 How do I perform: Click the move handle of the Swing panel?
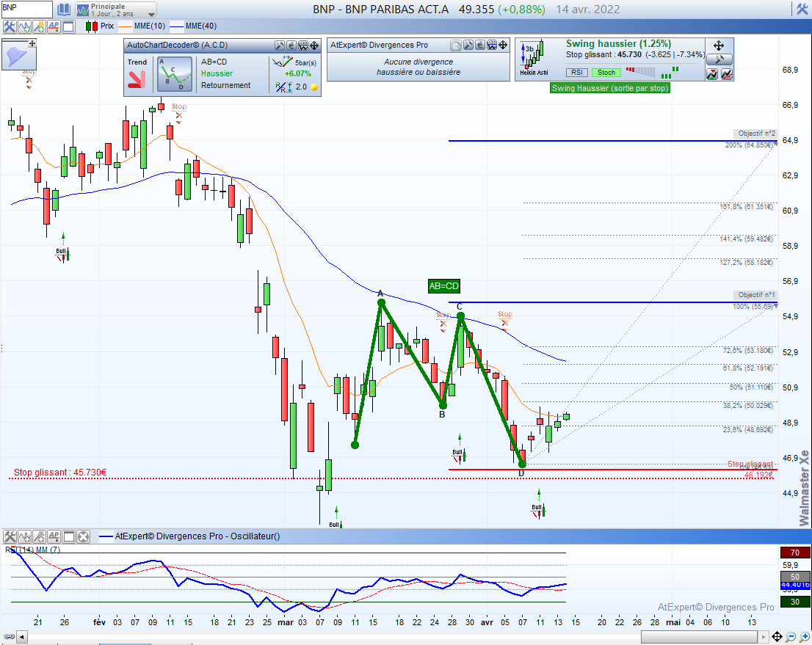click(719, 45)
